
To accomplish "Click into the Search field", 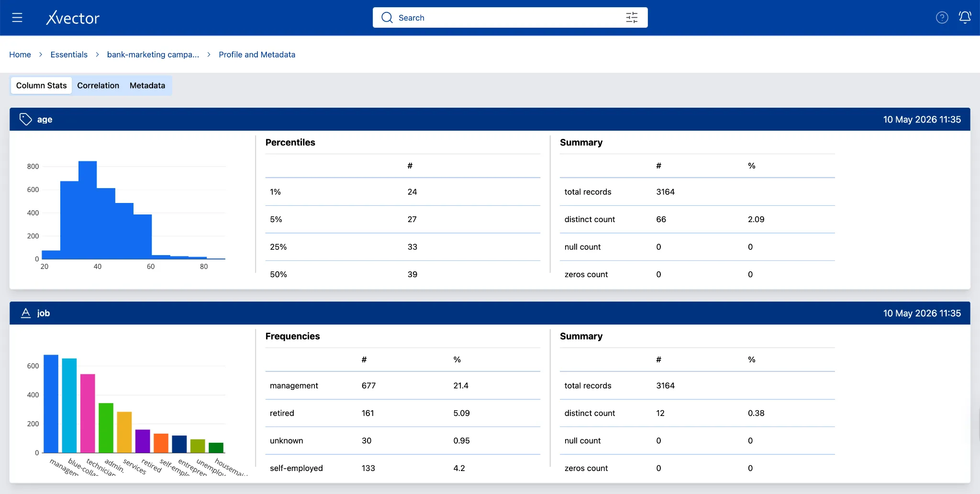I will (x=510, y=18).
